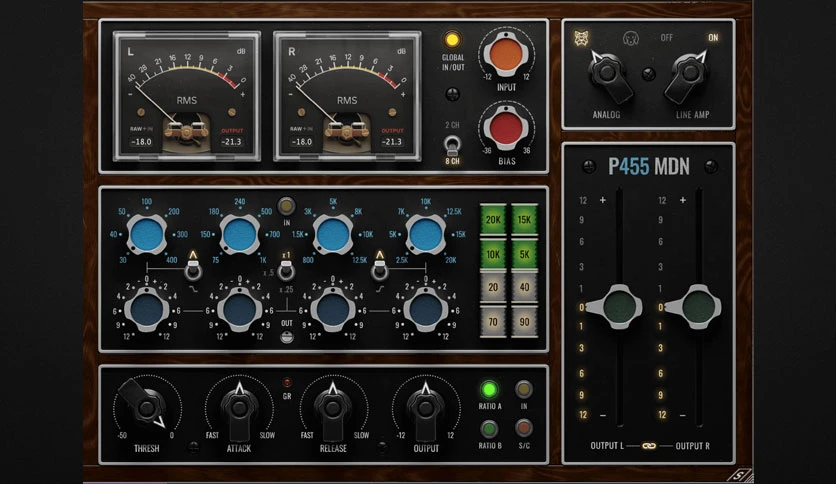Viewport: 836px width, 484px height.
Task: Select the 20 Hz filter button
Action: pyautogui.click(x=493, y=287)
